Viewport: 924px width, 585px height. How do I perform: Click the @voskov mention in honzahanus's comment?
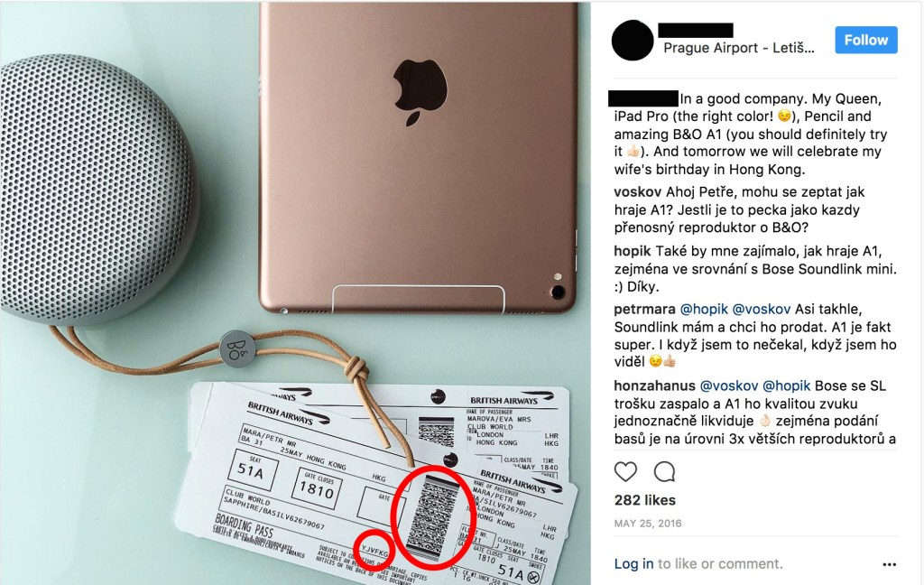tap(729, 386)
